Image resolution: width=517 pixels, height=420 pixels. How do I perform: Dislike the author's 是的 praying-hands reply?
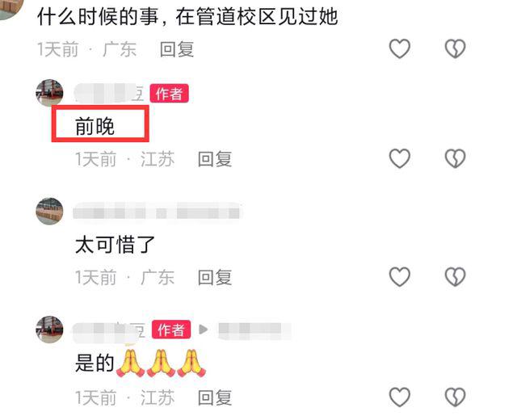click(x=455, y=397)
